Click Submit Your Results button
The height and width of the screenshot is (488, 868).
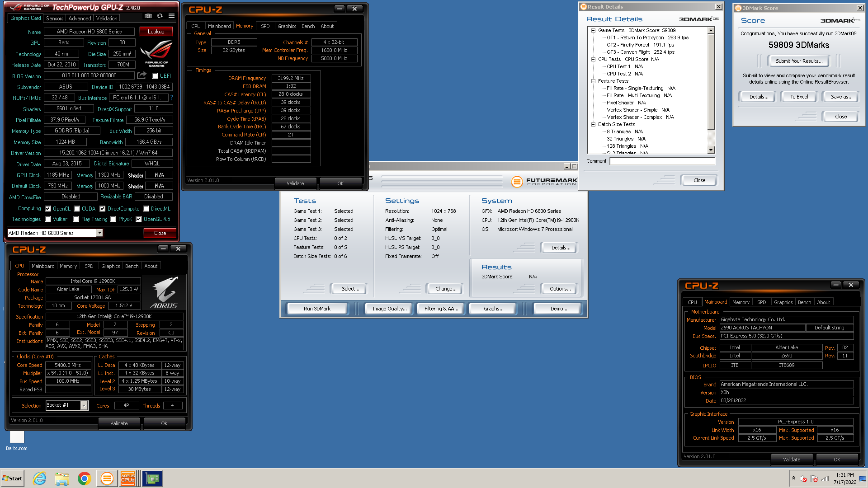pyautogui.click(x=799, y=61)
